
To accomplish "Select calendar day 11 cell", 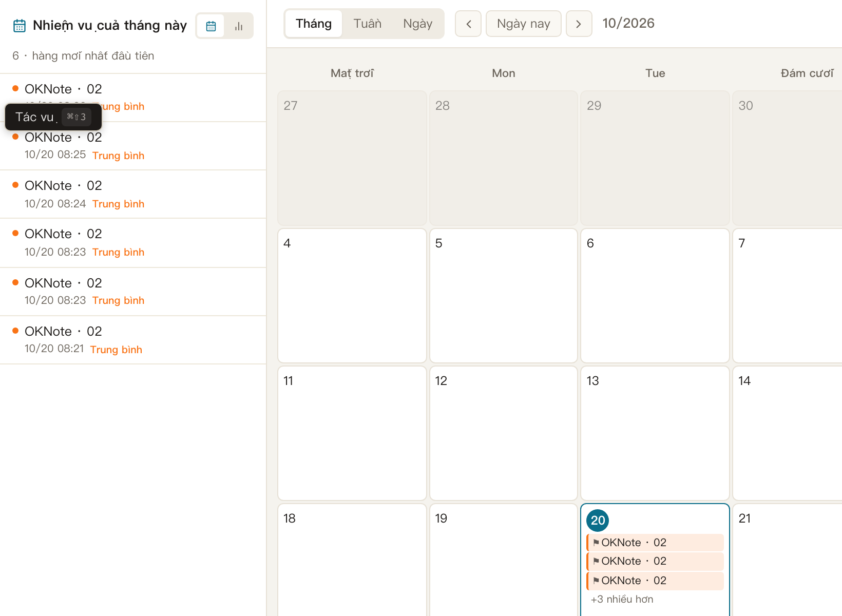I will point(352,433).
